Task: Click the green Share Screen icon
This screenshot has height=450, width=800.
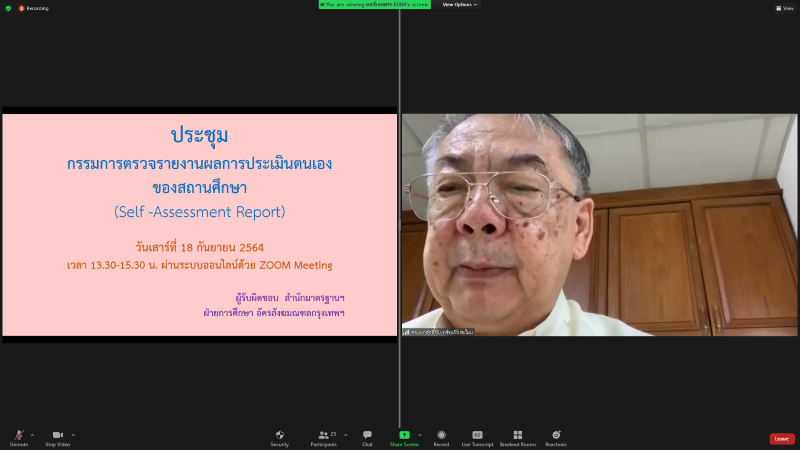Action: (404, 435)
